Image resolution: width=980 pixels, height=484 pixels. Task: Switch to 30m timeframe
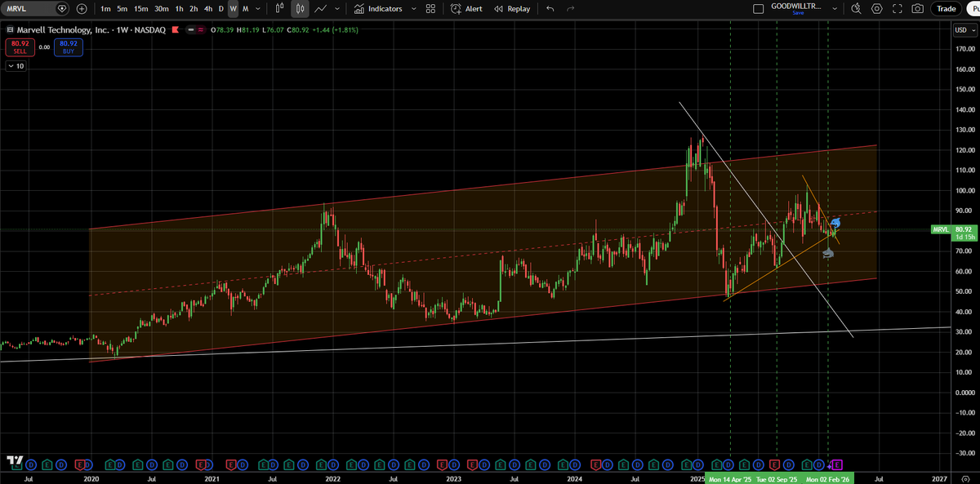pyautogui.click(x=162, y=9)
